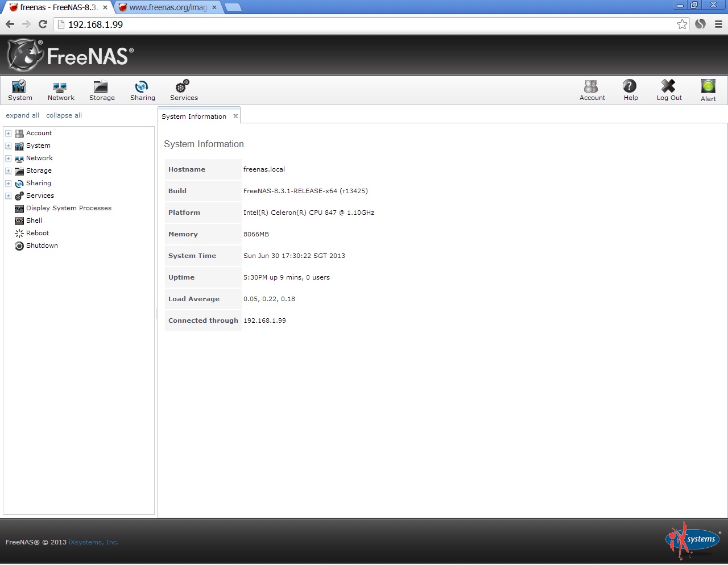This screenshot has height=566, width=728.
Task: Open the Shell from the sidebar
Action: point(34,220)
